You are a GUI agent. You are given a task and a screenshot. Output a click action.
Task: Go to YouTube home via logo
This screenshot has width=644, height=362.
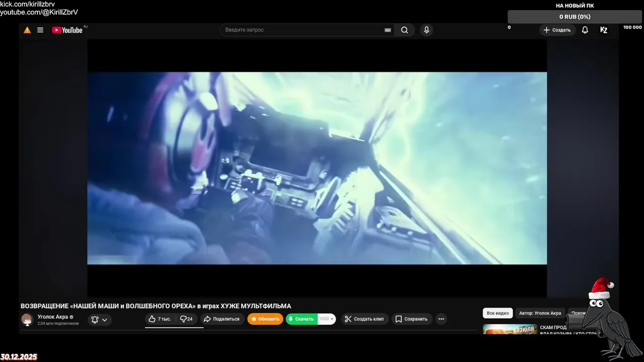pyautogui.click(x=67, y=30)
